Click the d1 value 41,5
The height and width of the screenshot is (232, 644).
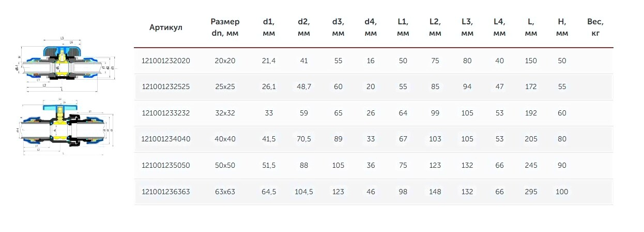coord(269,139)
